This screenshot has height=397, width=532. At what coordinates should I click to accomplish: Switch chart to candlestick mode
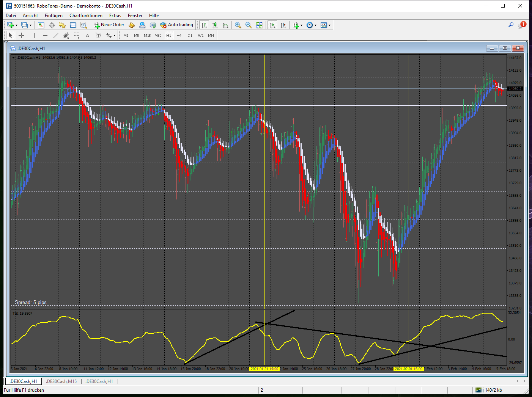point(215,25)
